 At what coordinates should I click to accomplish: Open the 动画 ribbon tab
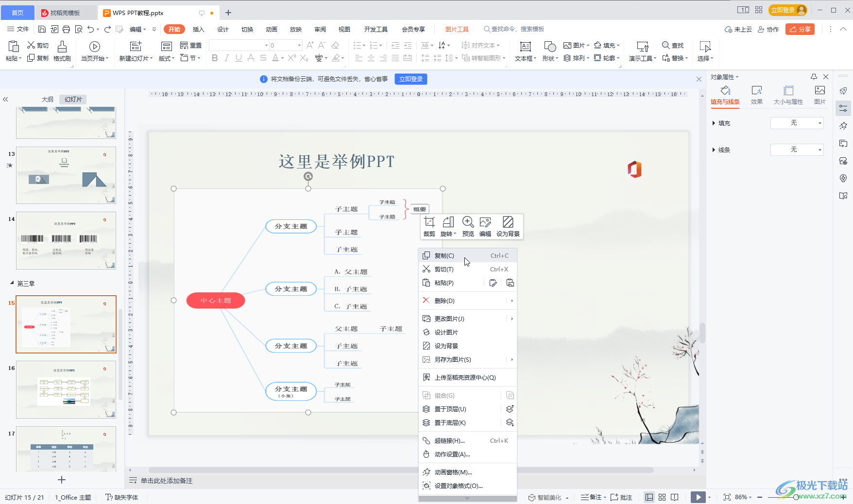tap(271, 29)
